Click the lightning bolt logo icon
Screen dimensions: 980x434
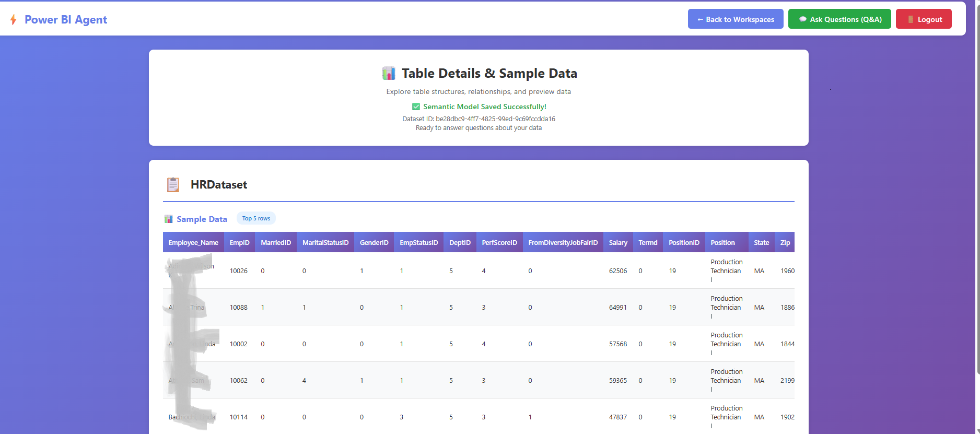(14, 20)
